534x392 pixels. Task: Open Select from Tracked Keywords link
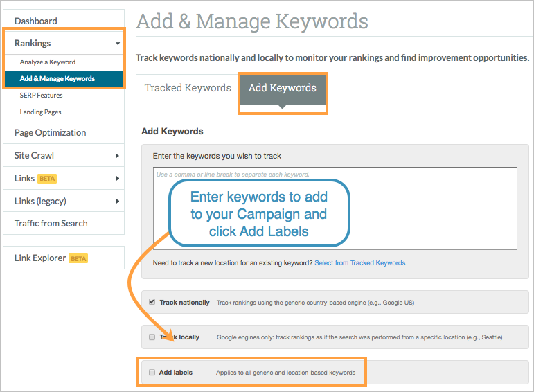point(360,263)
